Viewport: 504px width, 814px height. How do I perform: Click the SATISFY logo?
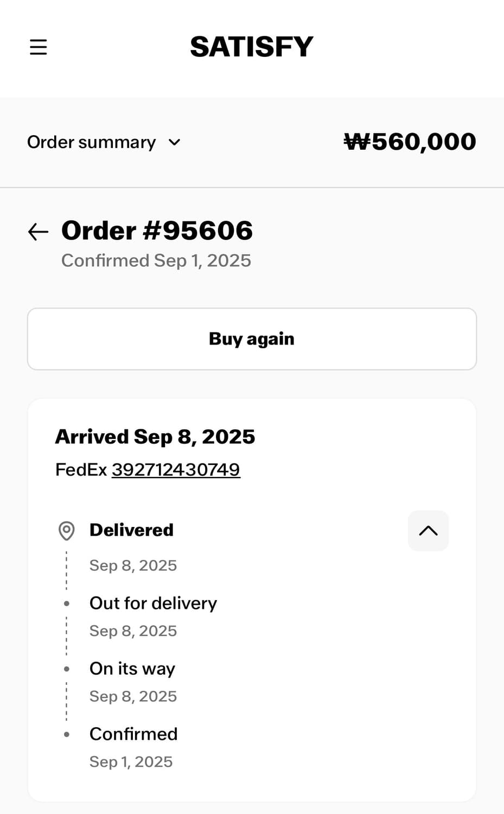pyautogui.click(x=252, y=47)
